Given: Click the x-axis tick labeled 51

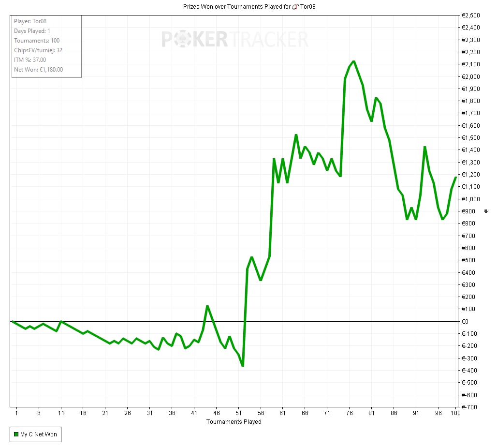Looking at the screenshot, I should click(238, 413).
